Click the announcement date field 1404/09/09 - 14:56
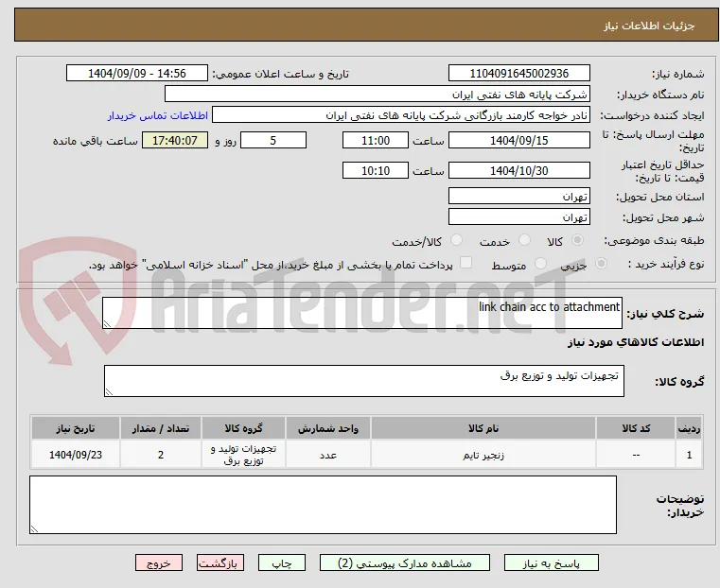The height and width of the screenshot is (588, 720). (x=137, y=74)
